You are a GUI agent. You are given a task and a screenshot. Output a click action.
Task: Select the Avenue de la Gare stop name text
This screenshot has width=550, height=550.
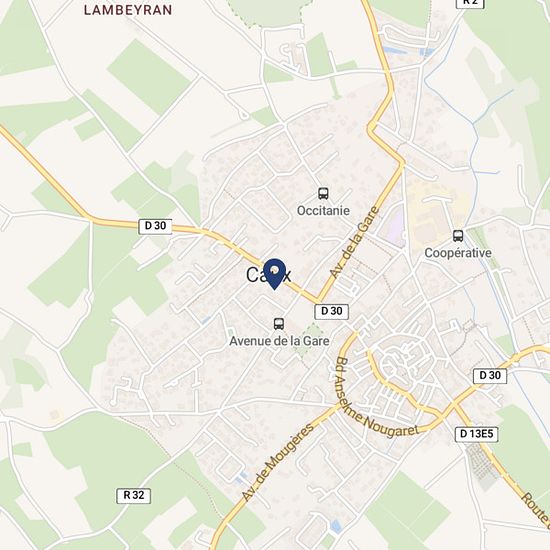[x=279, y=341]
